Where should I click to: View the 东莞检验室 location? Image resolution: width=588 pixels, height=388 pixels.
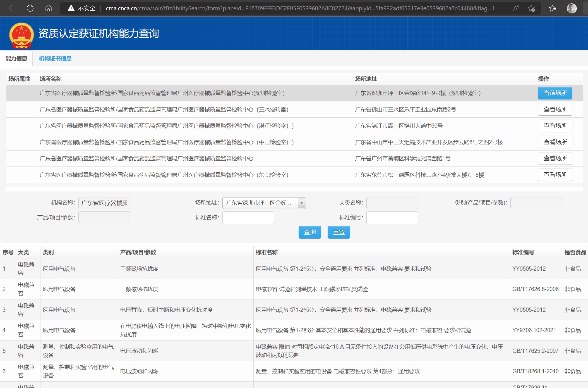(x=555, y=175)
